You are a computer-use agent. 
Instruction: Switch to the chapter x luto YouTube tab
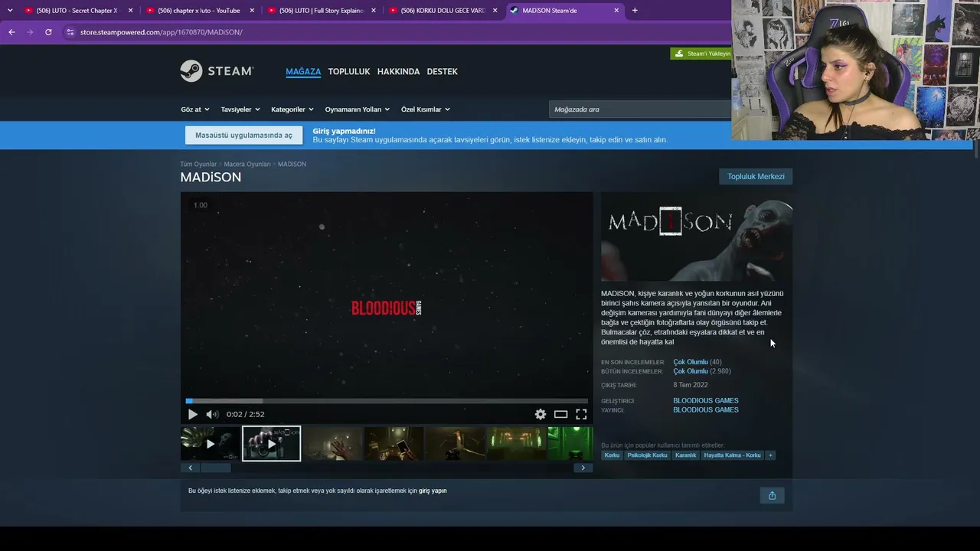click(198, 11)
